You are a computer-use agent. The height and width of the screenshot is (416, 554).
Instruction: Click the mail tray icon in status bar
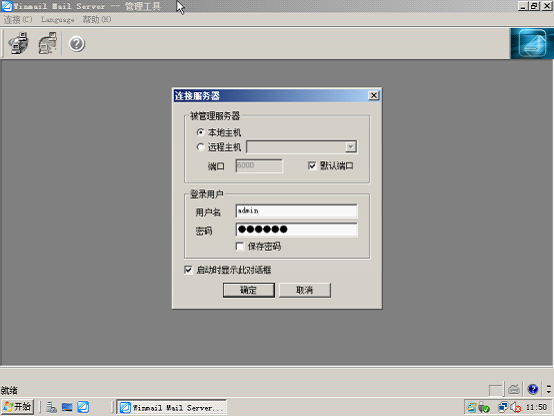(x=514, y=389)
